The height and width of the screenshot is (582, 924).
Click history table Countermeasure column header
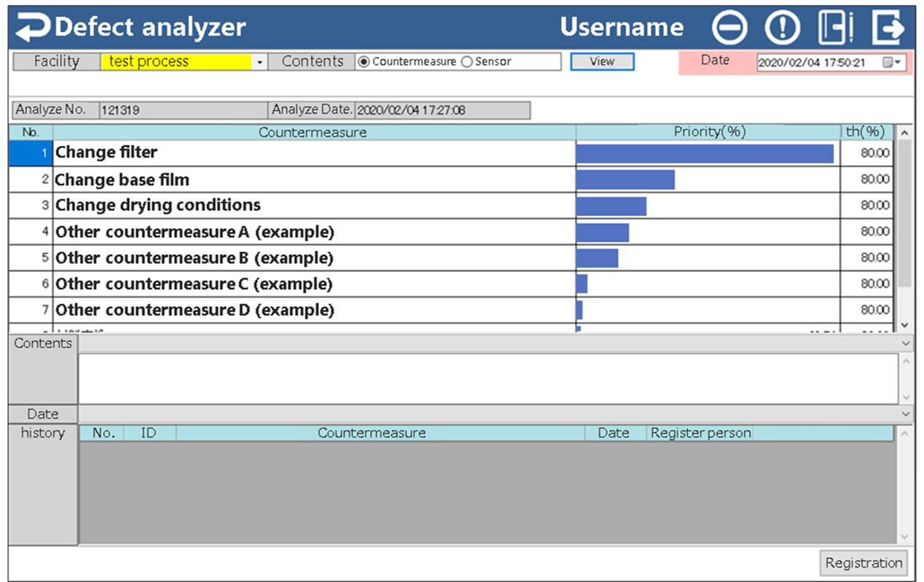(380, 433)
